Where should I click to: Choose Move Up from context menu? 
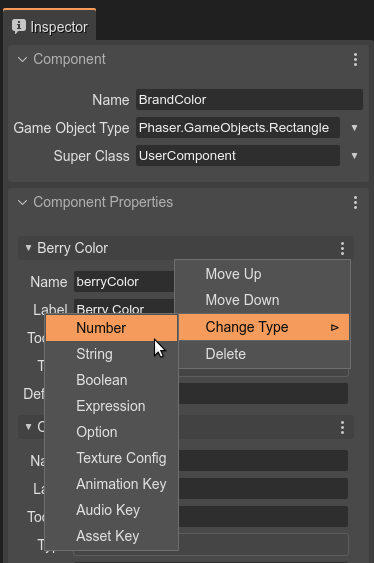click(263, 274)
